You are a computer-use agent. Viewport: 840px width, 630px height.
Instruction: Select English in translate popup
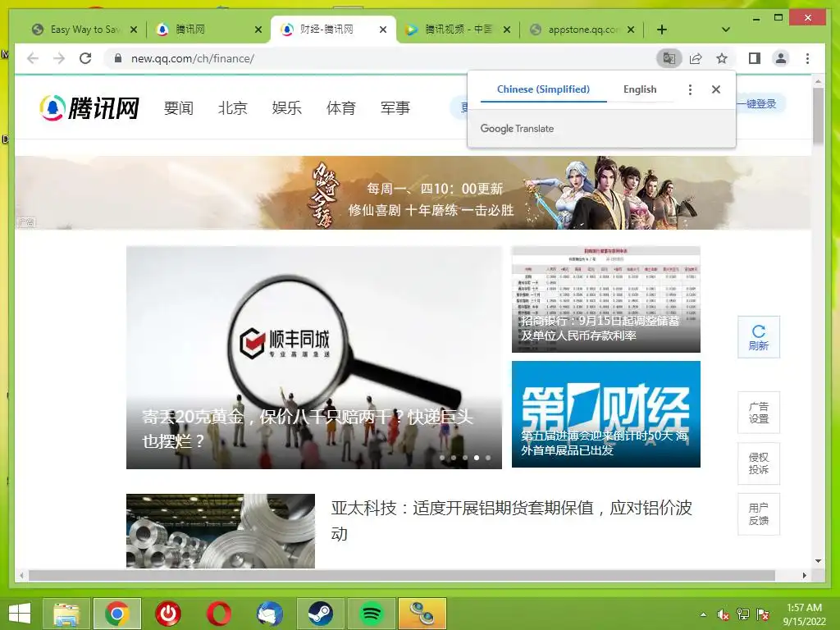[x=640, y=89]
